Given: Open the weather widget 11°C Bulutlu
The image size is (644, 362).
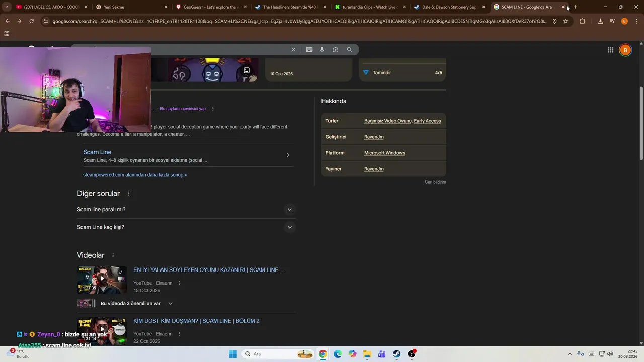Looking at the screenshot, I should [19, 354].
